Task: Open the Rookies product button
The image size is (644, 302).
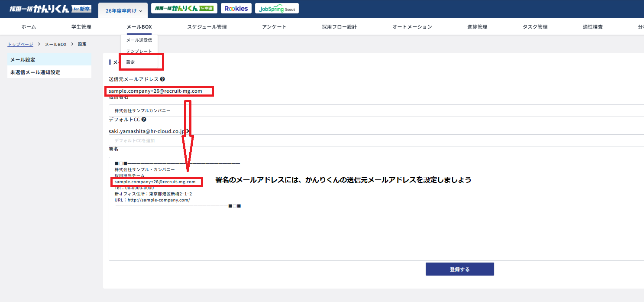Action: click(236, 8)
